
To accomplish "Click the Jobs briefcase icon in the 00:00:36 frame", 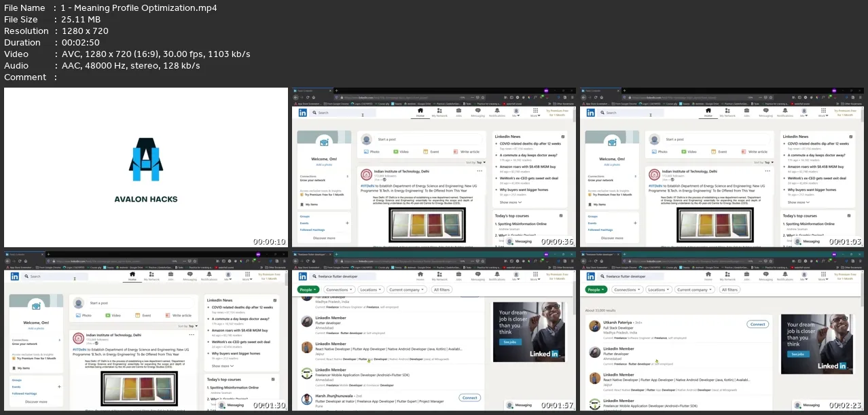I will (457, 111).
